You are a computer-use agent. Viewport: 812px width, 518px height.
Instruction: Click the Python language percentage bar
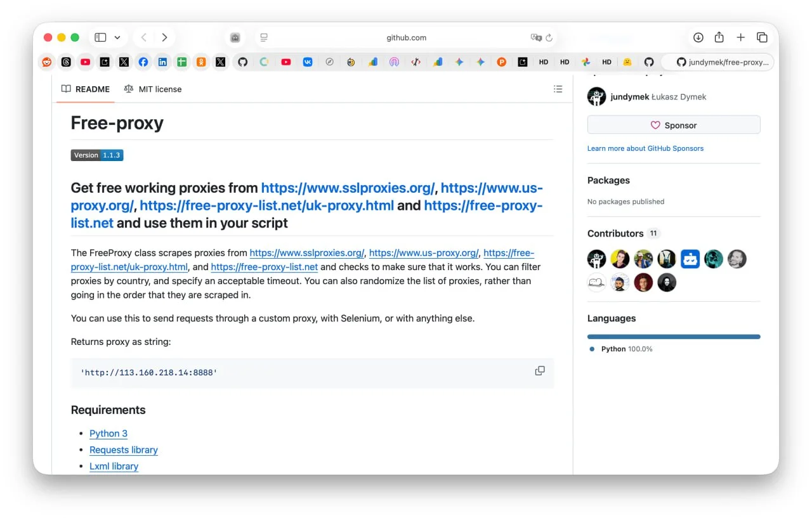coord(673,337)
